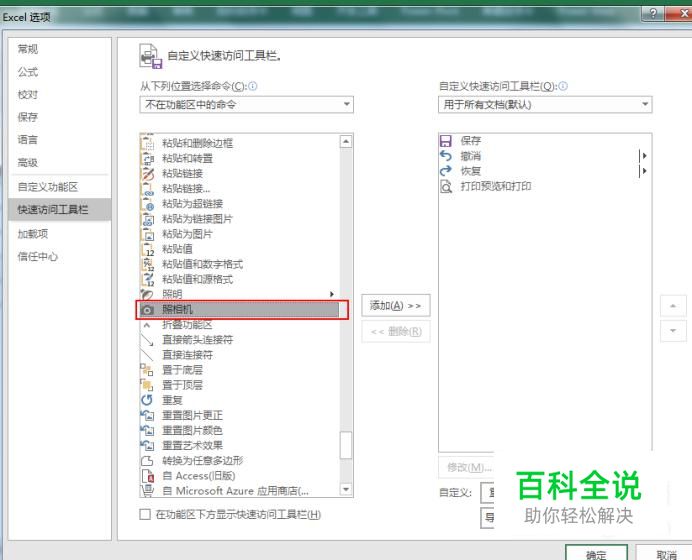Switch to 语言 options category

(28, 140)
